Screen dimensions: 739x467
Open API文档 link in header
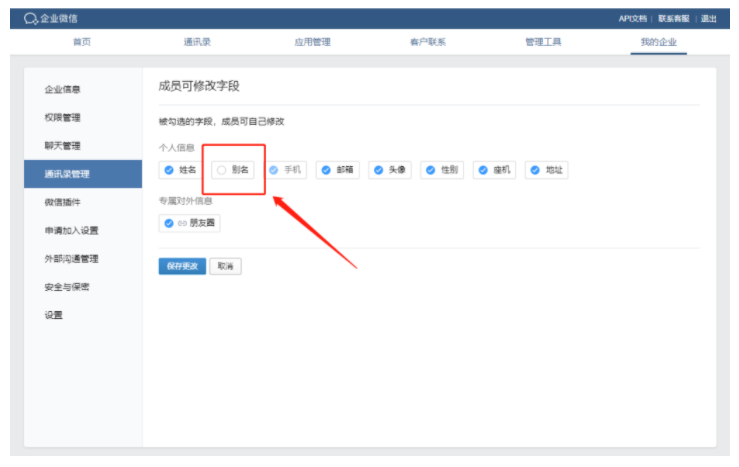[632, 18]
